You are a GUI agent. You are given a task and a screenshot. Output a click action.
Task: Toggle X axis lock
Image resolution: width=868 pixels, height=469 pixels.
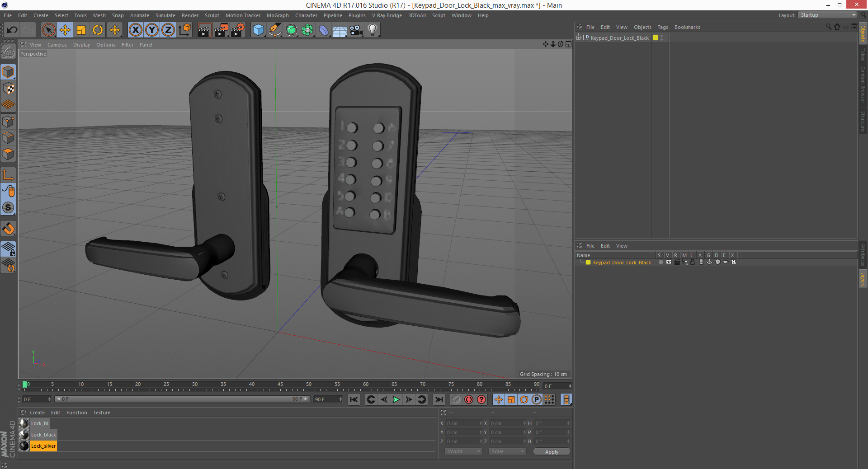(x=135, y=30)
